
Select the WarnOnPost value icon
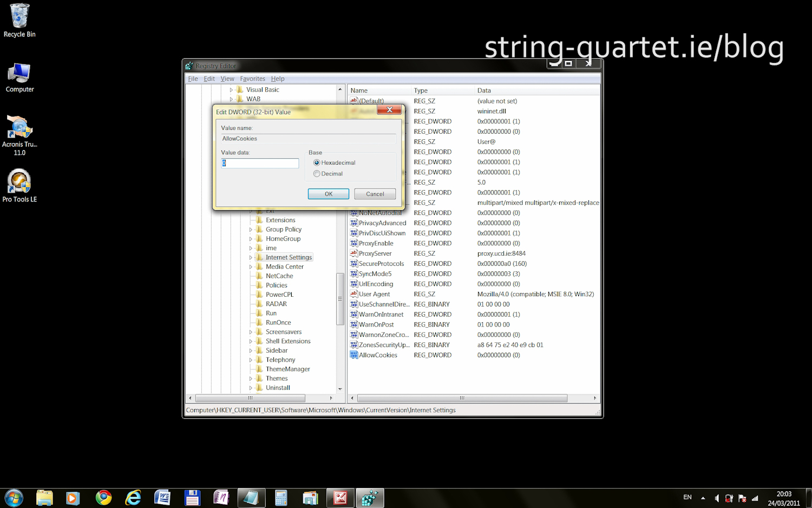tap(354, 324)
